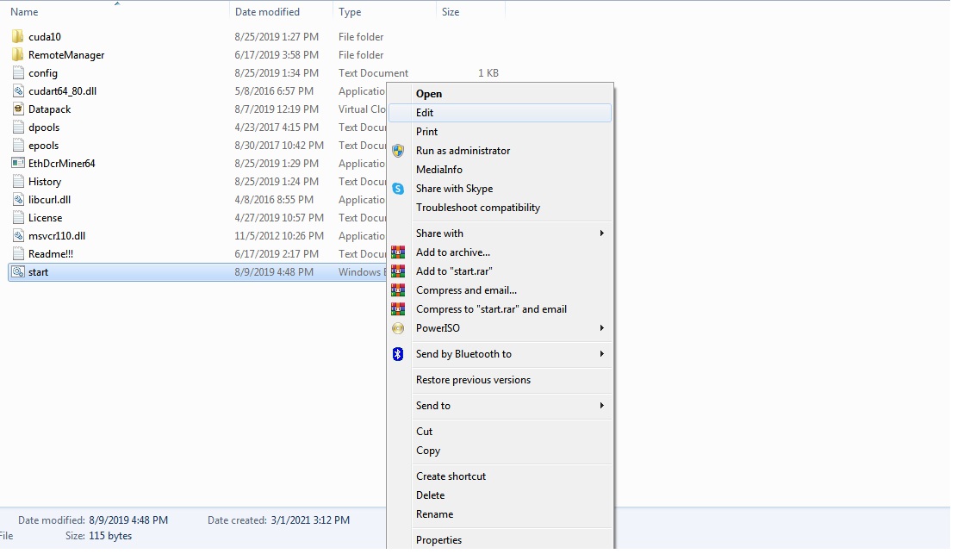This screenshot has height=560, width=970.
Task: Click the History text file icon
Action: click(18, 181)
